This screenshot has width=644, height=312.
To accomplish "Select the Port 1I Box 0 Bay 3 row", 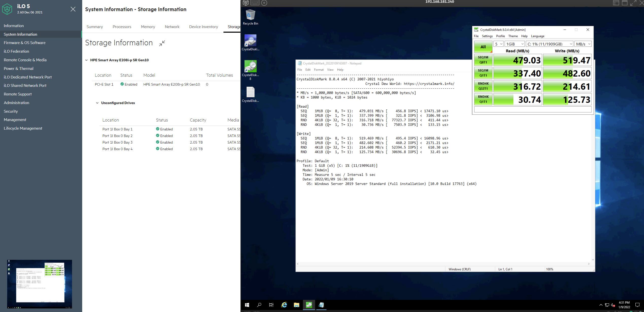I will click(170, 142).
